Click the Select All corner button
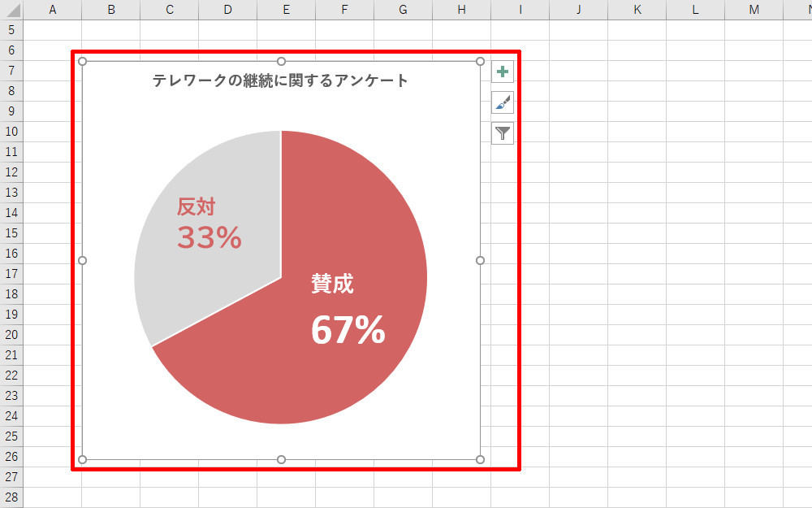 point(11,10)
